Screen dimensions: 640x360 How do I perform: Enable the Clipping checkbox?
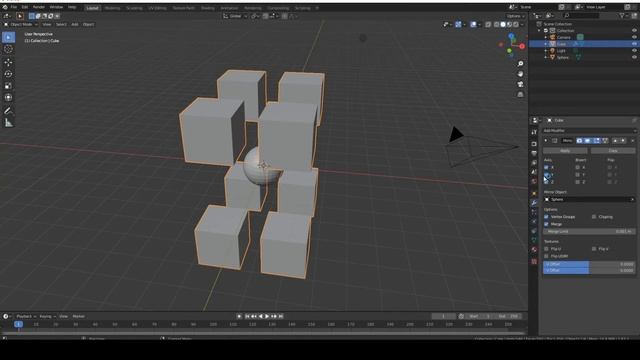click(594, 217)
